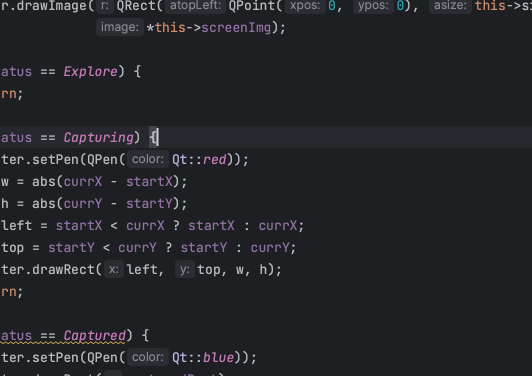Image resolution: width=532 pixels, height=376 pixels.
Task: Click the 'atopLeft:' parameter inlay hint
Action: [195, 5]
